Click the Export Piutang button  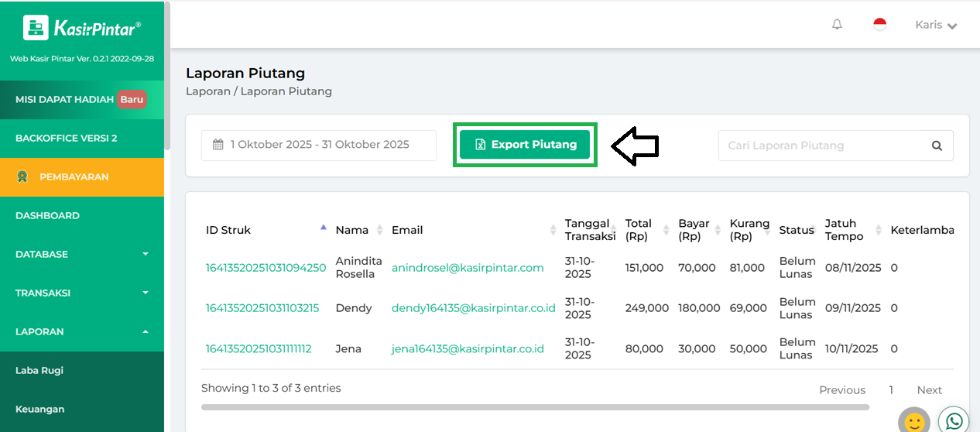click(525, 145)
